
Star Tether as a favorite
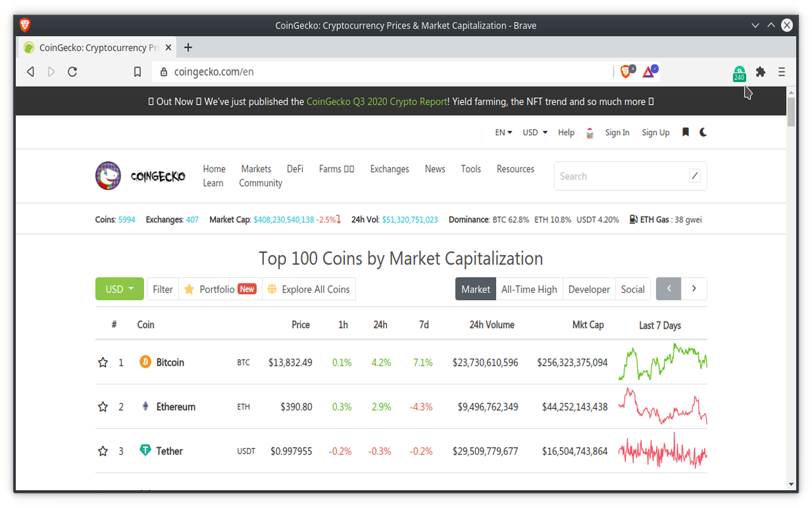pos(103,451)
